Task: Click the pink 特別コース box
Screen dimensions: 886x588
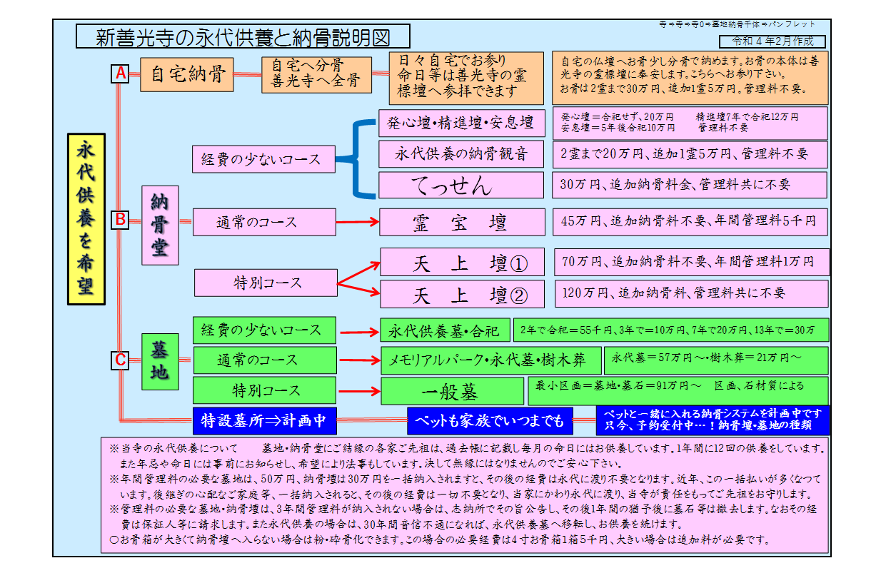Action: click(266, 283)
